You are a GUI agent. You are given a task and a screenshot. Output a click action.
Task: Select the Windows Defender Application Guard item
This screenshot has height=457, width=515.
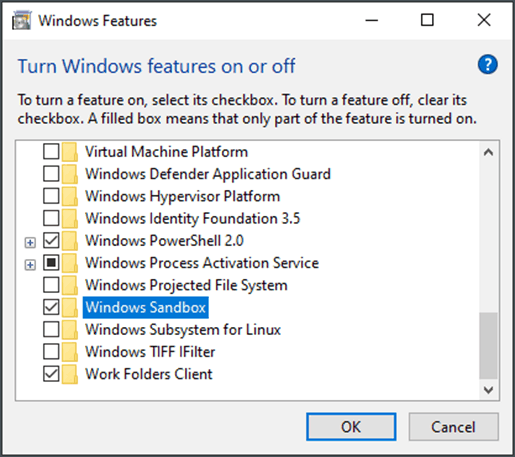pyautogui.click(x=208, y=174)
